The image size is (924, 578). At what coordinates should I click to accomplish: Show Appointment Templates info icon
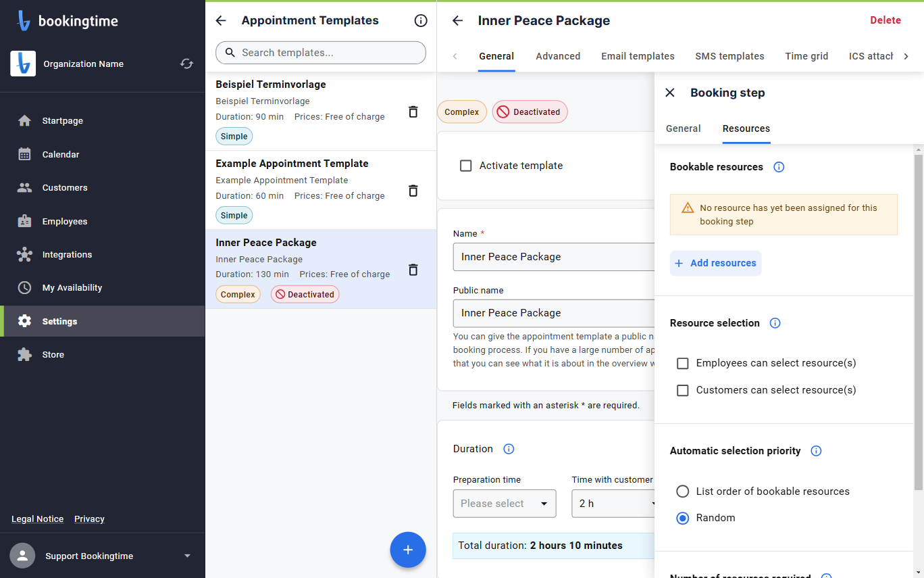tap(421, 21)
